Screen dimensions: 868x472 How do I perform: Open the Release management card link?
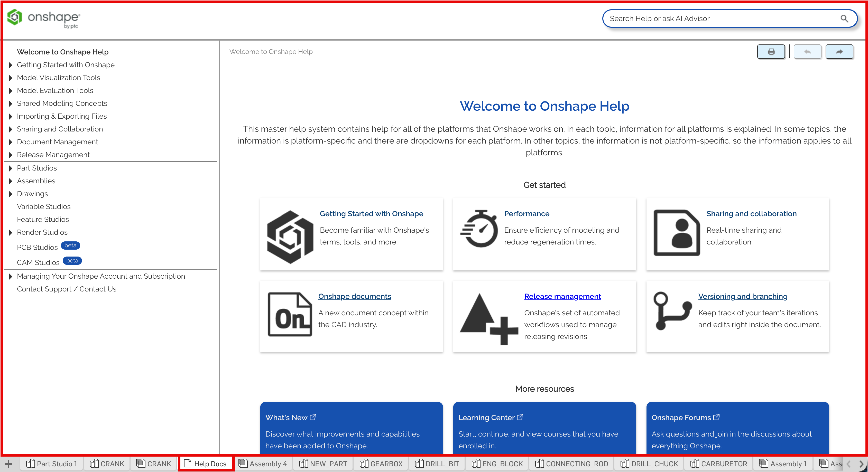pos(562,296)
